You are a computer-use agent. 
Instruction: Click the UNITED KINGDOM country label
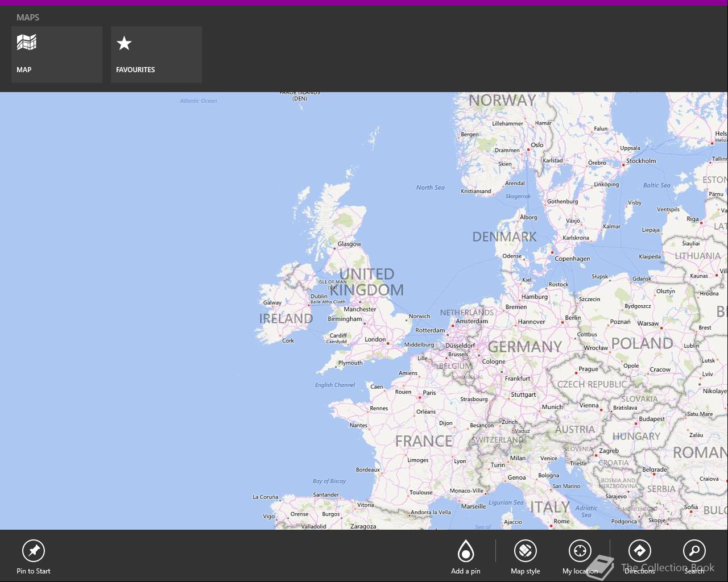[367, 282]
